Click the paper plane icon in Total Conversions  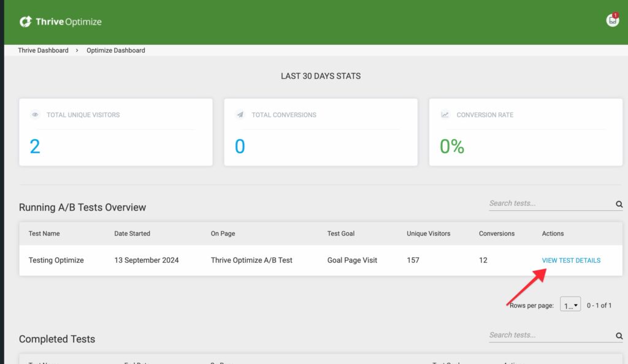[240, 115]
